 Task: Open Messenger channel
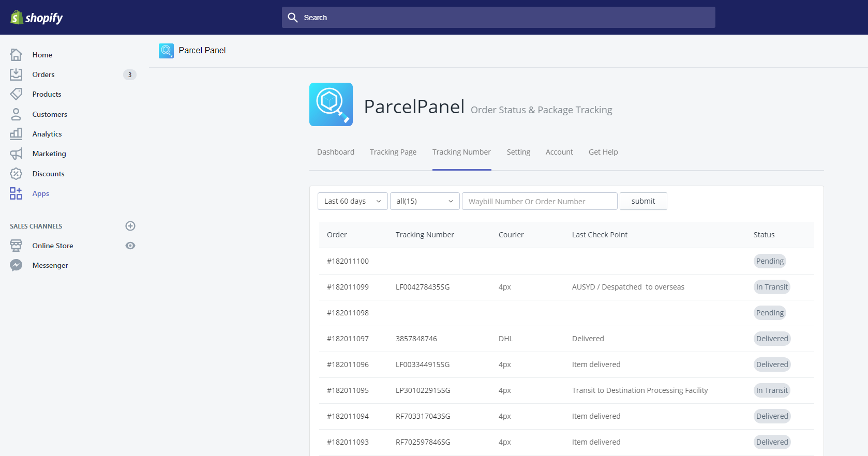[x=50, y=265]
